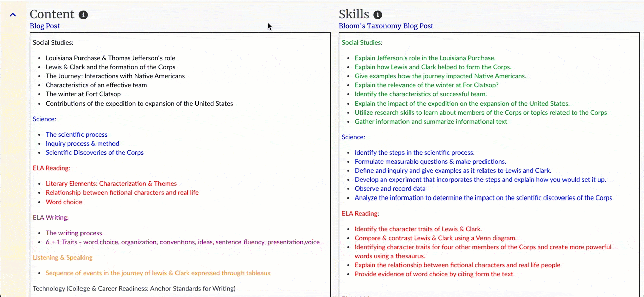Collapse the section with the up chevron

click(13, 15)
